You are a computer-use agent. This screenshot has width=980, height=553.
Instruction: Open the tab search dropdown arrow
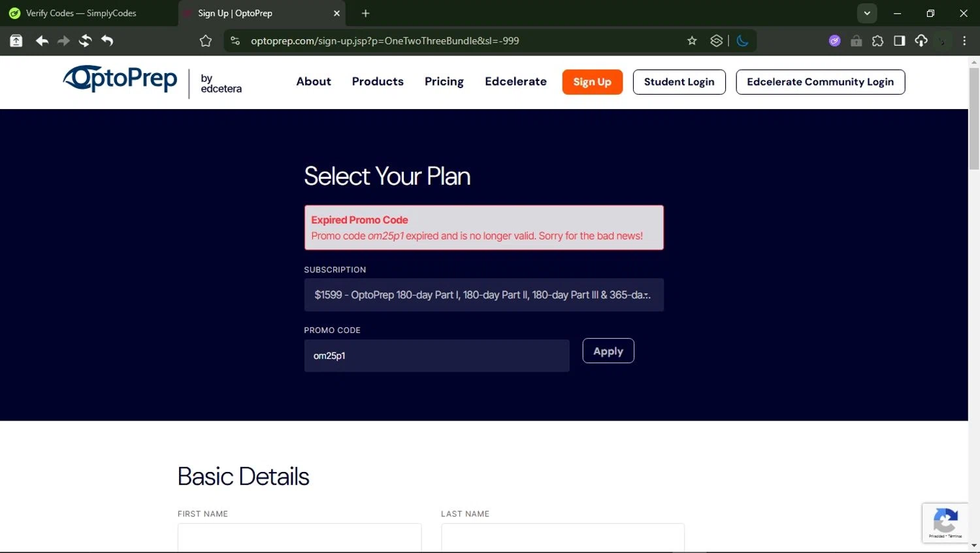click(867, 13)
